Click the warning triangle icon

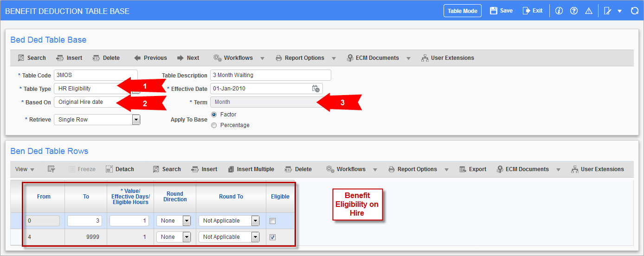coord(588,11)
